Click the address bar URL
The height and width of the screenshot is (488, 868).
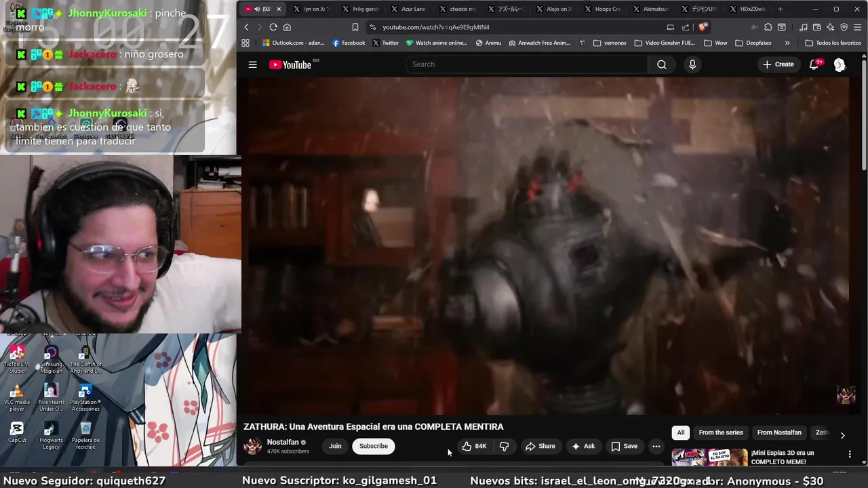[x=435, y=27]
